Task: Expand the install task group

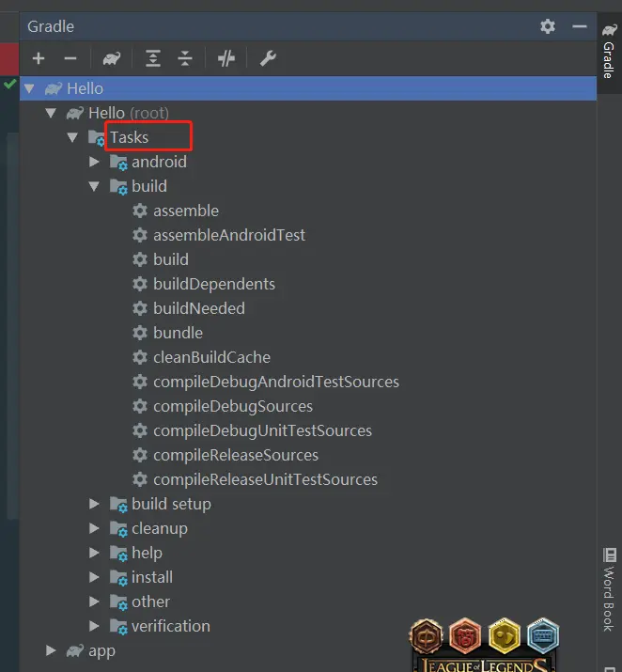Action: click(94, 577)
